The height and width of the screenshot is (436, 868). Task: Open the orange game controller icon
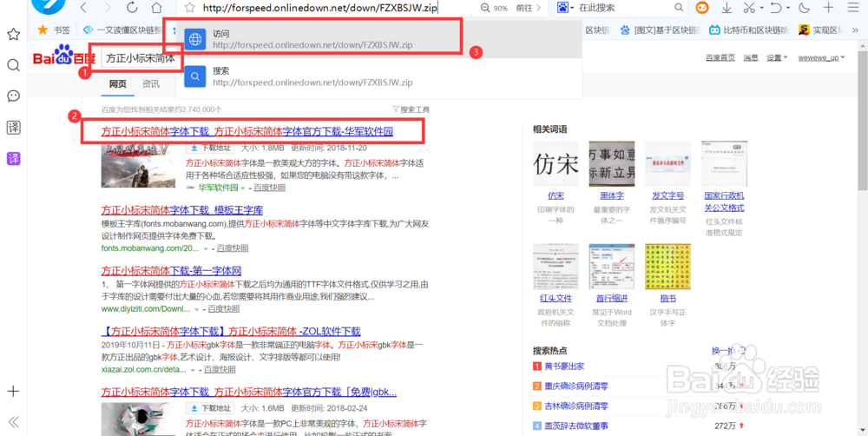[702, 8]
